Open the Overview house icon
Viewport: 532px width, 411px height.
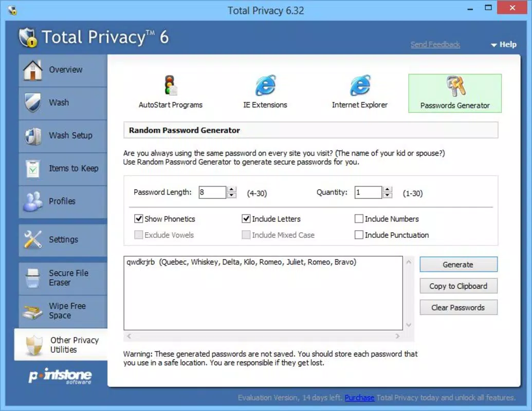32,70
